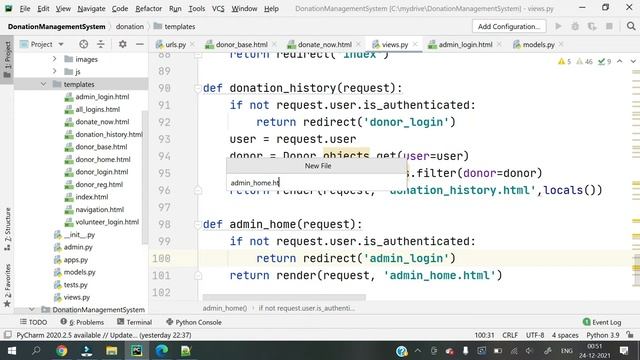The image size is (640, 360).
Task: Open the Tools menu
Action: [196, 9]
